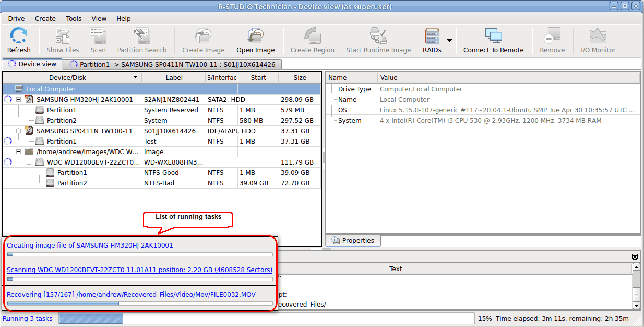Collapse the WDC WD1200BEVT disk node
Viewport: 644px width, 327px height.
tap(29, 162)
